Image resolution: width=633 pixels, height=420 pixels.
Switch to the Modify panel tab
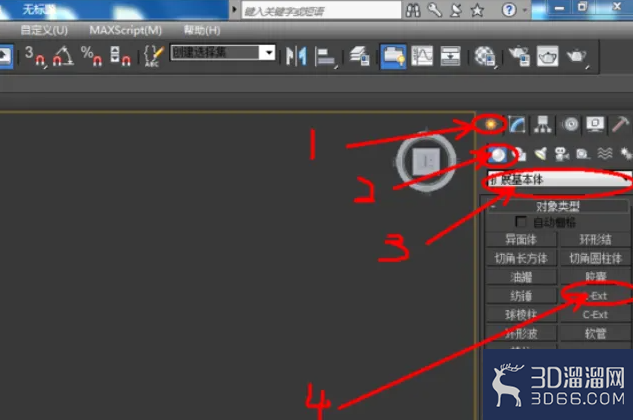click(517, 124)
